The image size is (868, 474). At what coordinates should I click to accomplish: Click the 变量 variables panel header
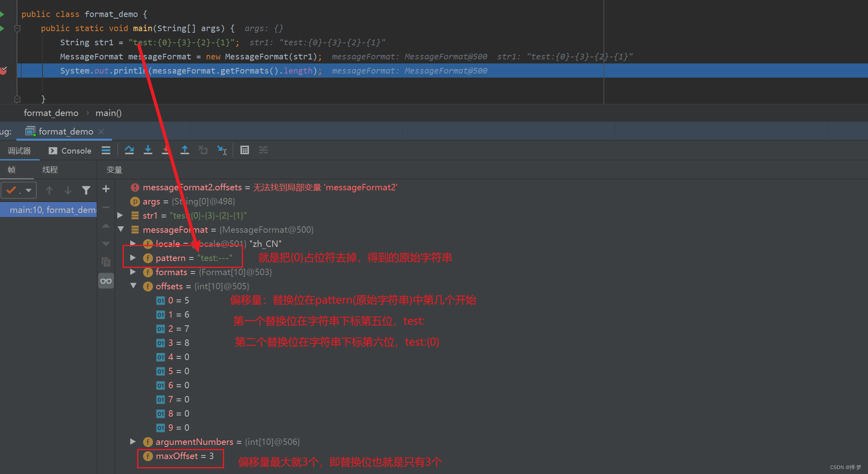click(114, 170)
